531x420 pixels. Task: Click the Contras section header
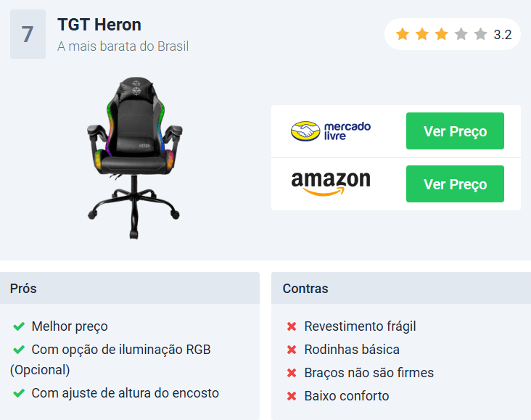(401, 288)
